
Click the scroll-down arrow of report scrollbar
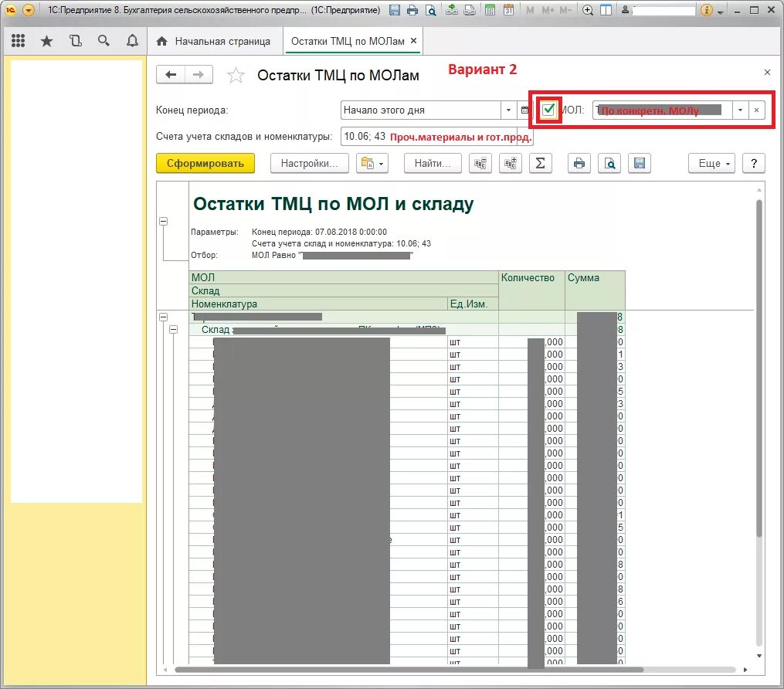point(759,656)
